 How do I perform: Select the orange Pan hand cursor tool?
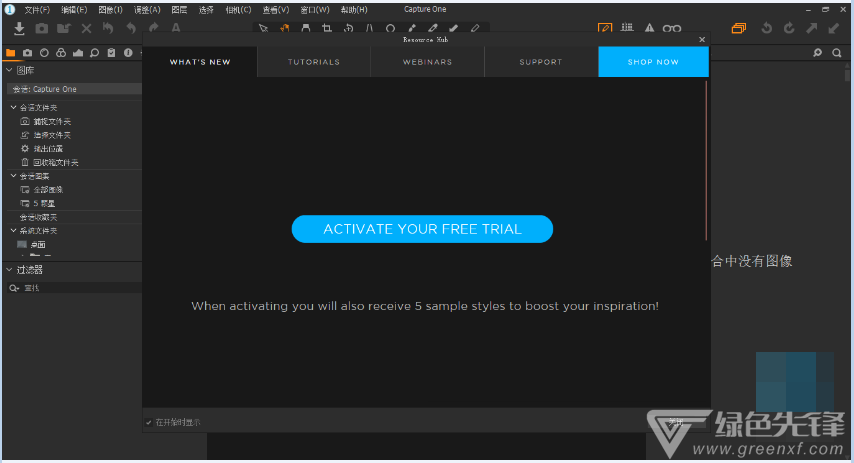pyautogui.click(x=284, y=28)
